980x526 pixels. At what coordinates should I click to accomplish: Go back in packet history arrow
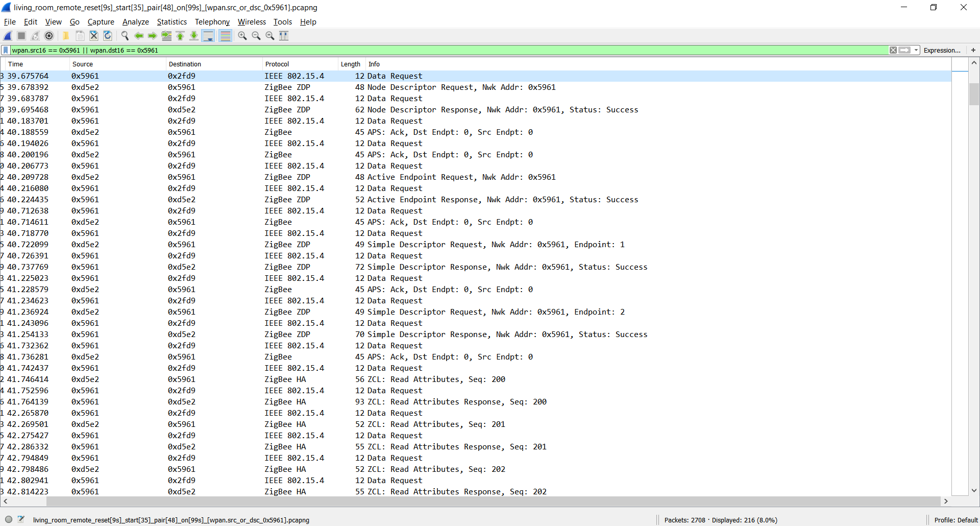pyautogui.click(x=139, y=36)
